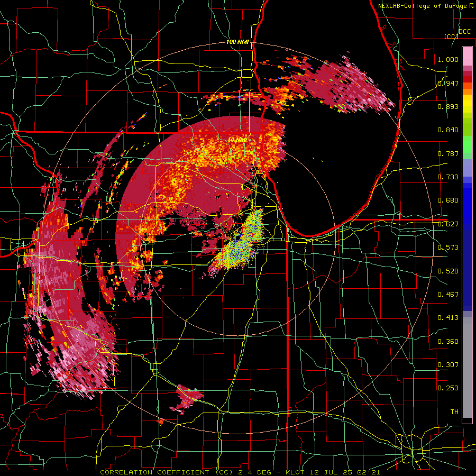Pick the yellow segment of the color scale

coord(467,104)
